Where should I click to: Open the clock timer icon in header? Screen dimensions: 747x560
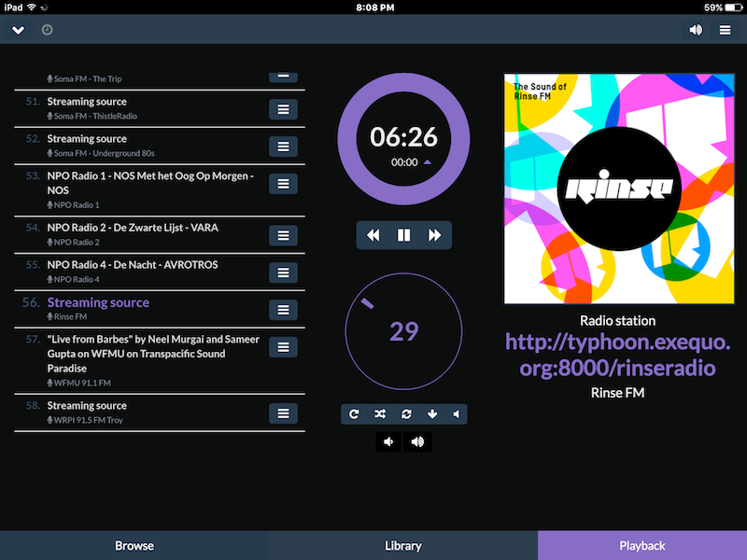click(x=48, y=30)
